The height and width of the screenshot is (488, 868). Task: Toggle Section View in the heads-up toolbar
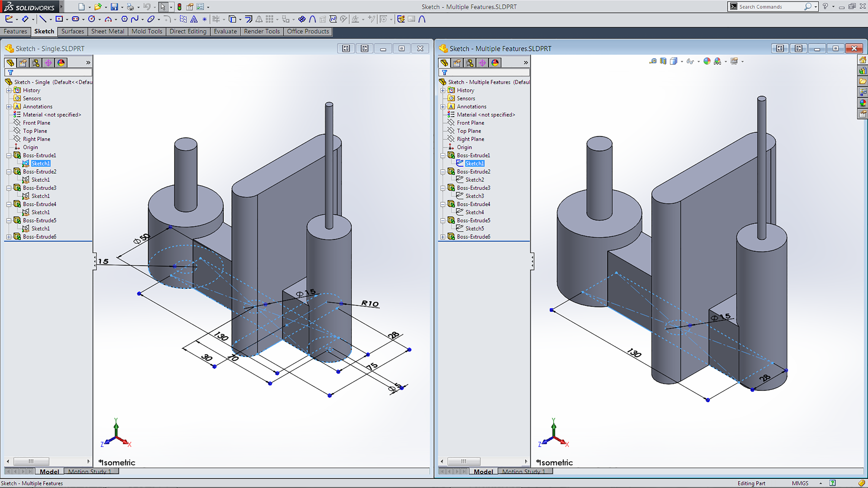[x=663, y=61]
